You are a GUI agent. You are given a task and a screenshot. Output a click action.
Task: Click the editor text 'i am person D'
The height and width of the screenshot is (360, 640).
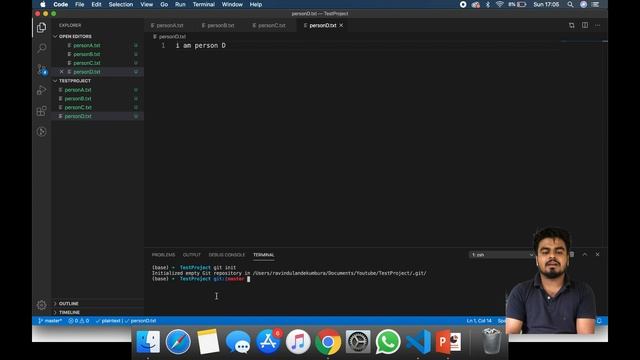point(200,45)
